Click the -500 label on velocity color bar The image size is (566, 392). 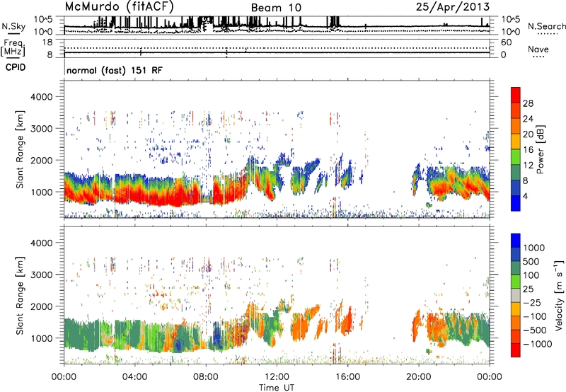point(536,330)
